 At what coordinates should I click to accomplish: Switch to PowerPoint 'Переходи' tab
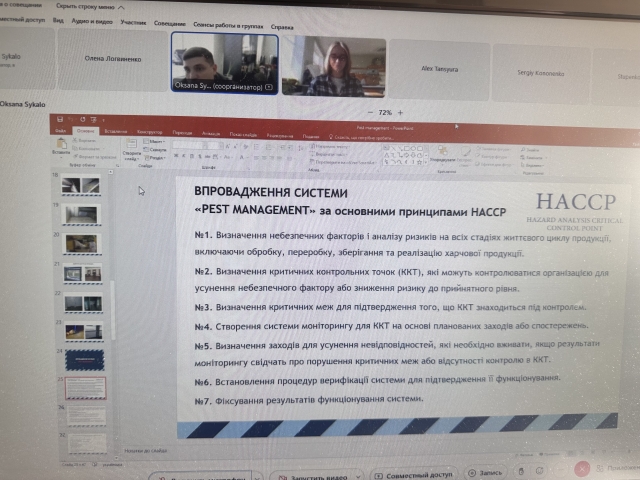click(182, 133)
